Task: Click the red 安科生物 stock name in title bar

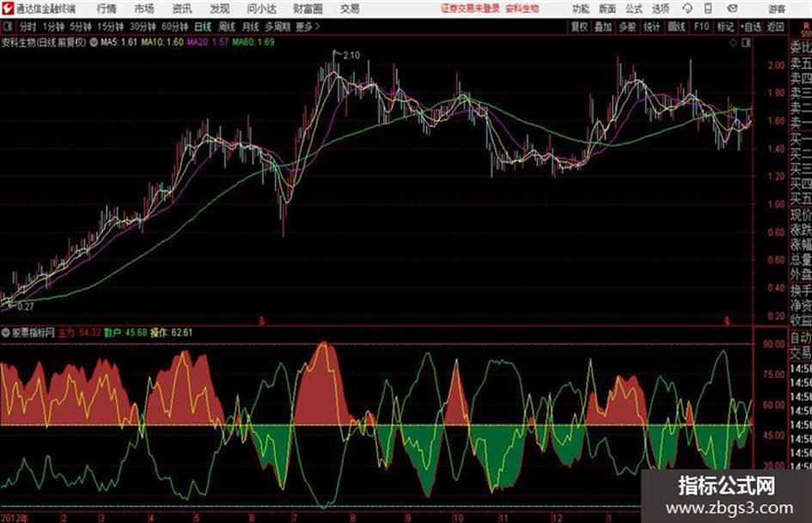Action: [522, 9]
